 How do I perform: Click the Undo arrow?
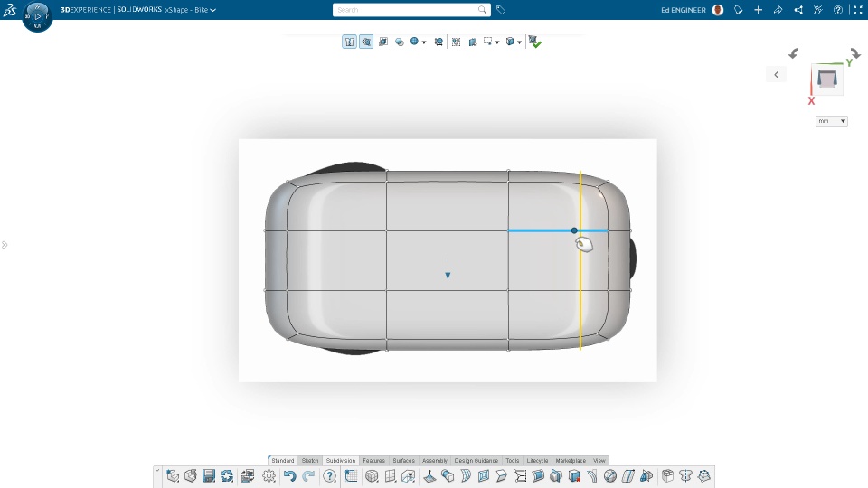tap(289, 476)
